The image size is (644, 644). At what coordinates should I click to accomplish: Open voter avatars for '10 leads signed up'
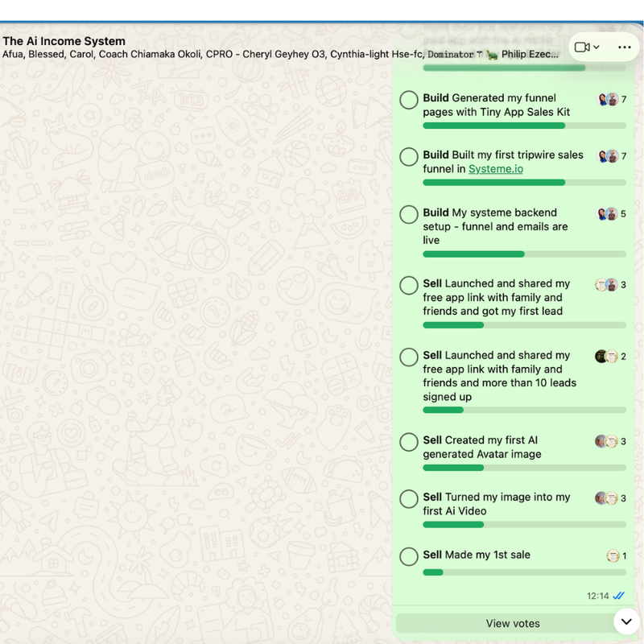coord(607,356)
